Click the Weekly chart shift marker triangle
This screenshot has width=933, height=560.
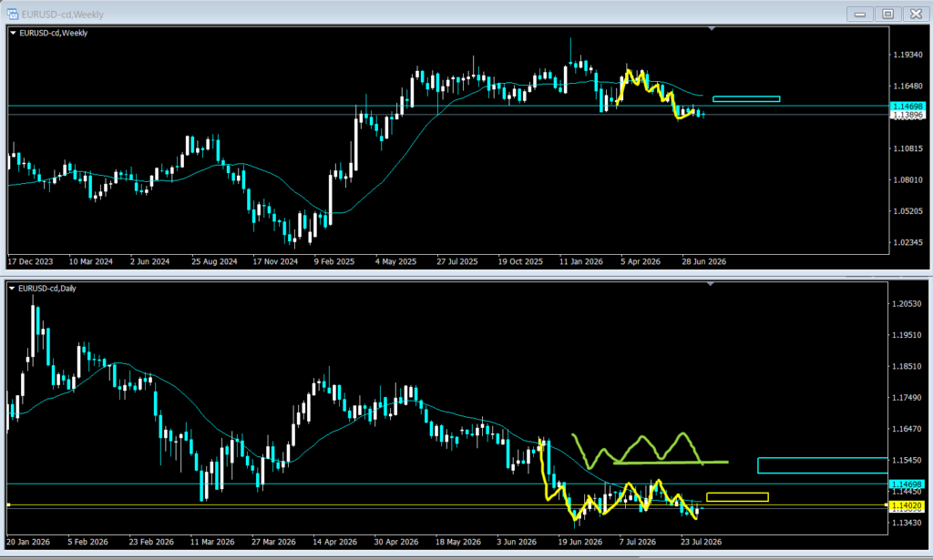[711, 28]
